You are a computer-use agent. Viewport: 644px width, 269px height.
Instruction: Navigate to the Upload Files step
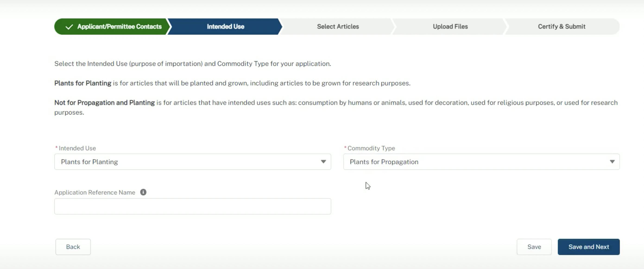[450, 26]
